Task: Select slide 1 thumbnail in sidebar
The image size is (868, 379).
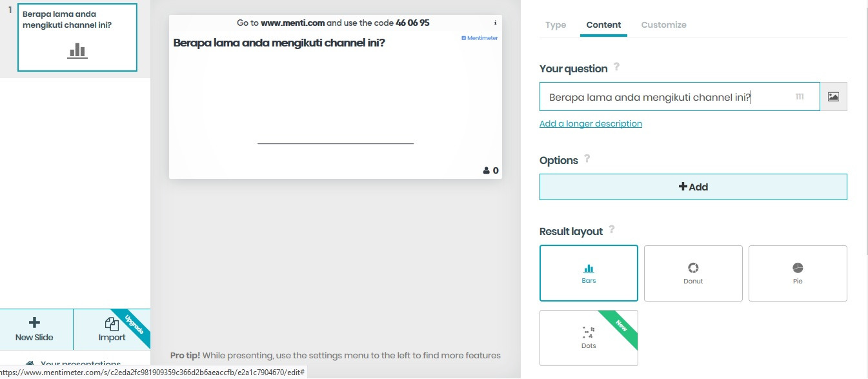Action: coord(77,37)
